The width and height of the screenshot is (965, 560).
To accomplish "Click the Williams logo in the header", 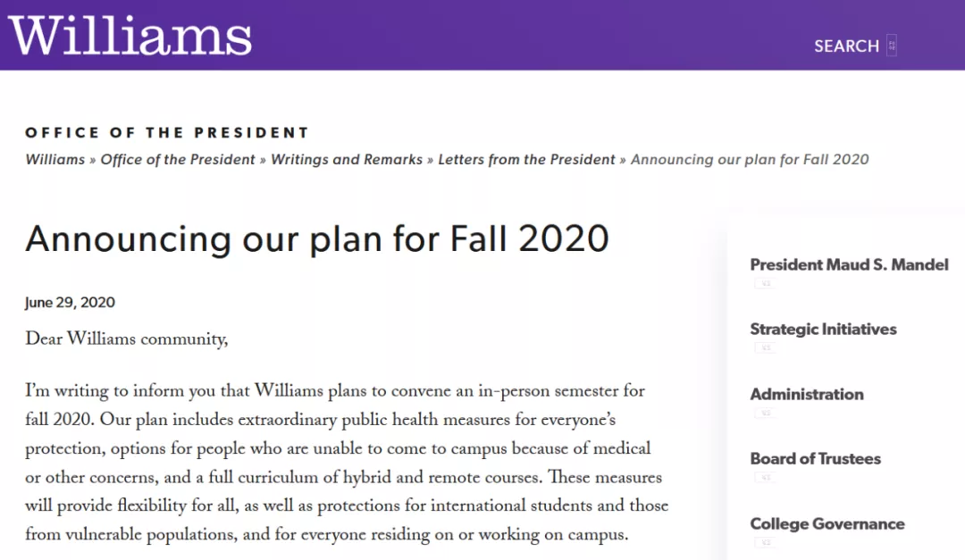I will 130,34.
